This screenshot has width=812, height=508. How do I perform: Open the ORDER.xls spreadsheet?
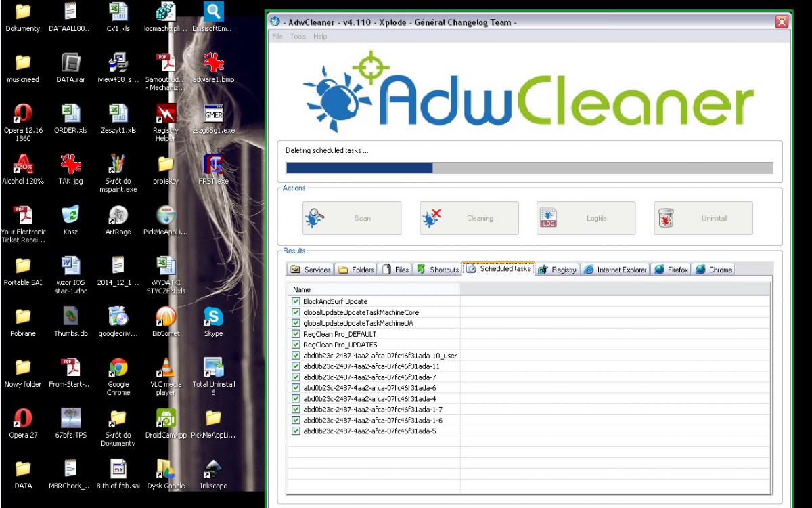coord(70,114)
